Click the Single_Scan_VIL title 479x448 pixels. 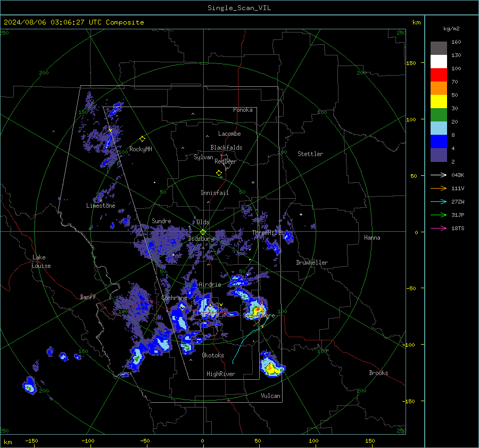coord(239,8)
